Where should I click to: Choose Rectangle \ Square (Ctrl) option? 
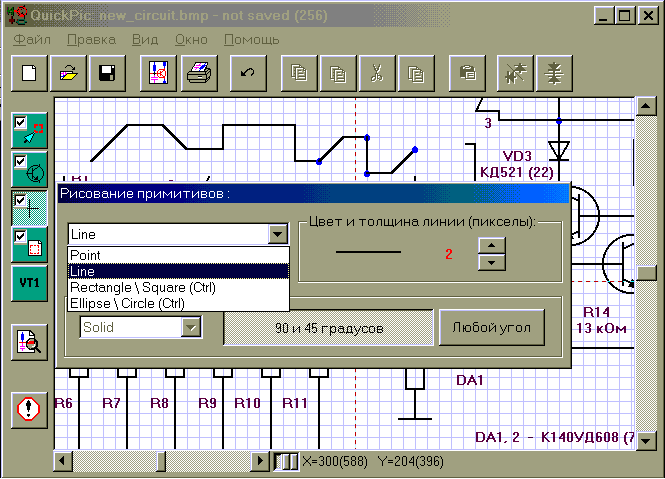[x=179, y=287]
